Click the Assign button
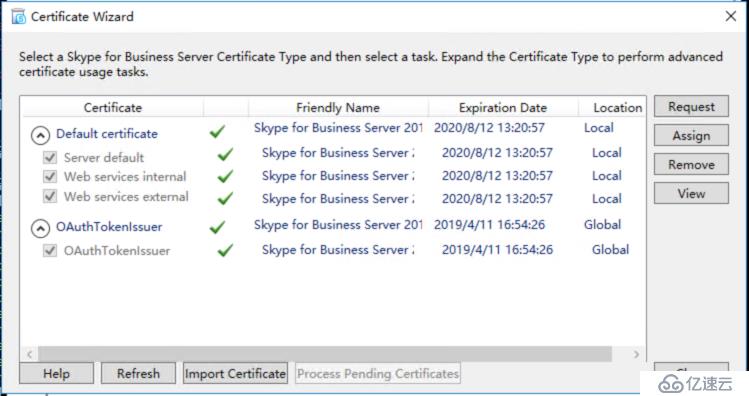The height and width of the screenshot is (396, 749). 691,136
